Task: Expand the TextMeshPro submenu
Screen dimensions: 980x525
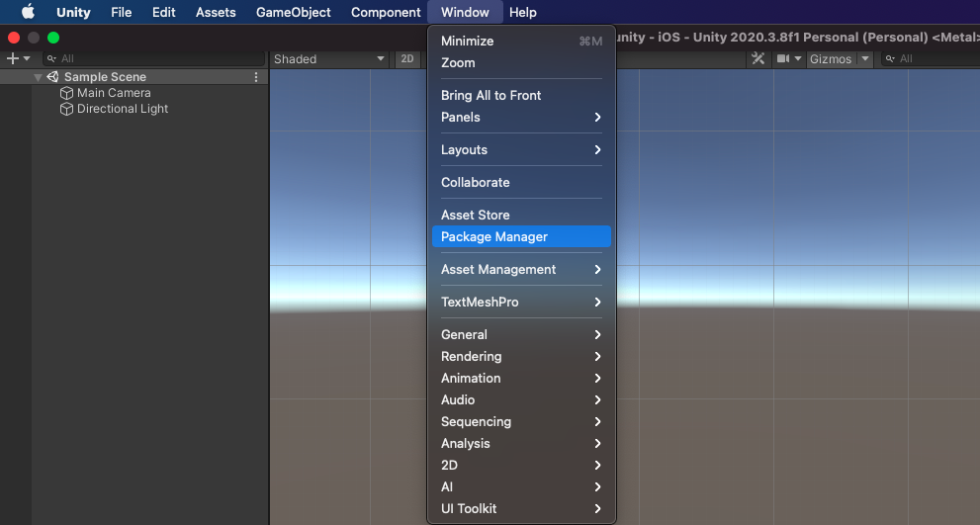Action: (x=521, y=302)
